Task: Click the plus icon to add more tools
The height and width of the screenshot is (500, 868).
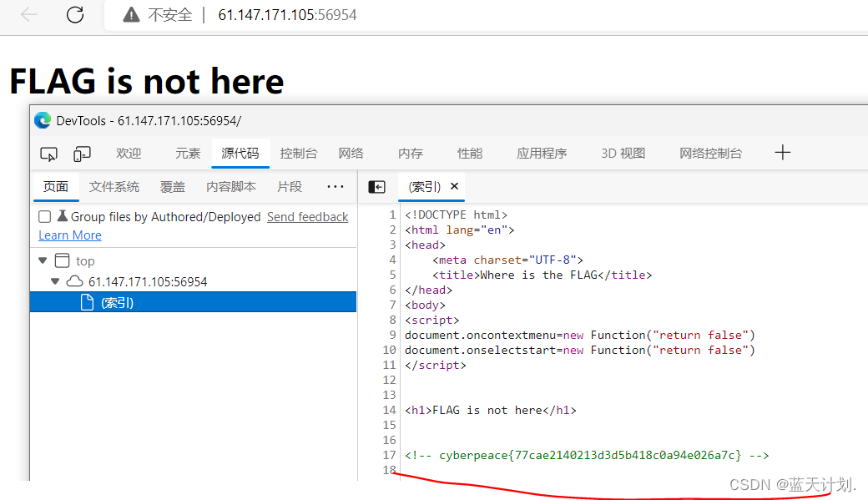Action: click(x=782, y=152)
